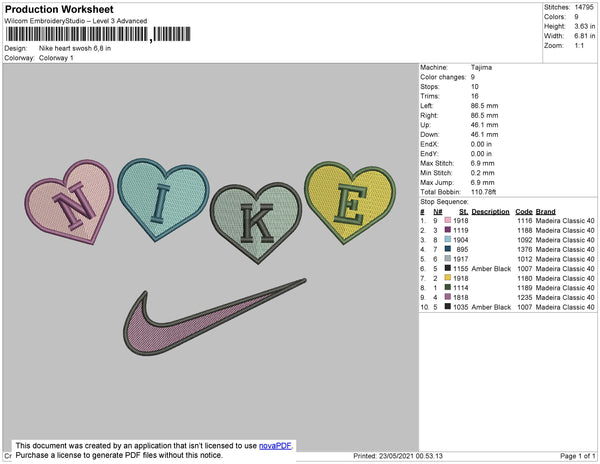600x464 pixels.
Task: Select the gray heart with letter K
Action: point(256,223)
